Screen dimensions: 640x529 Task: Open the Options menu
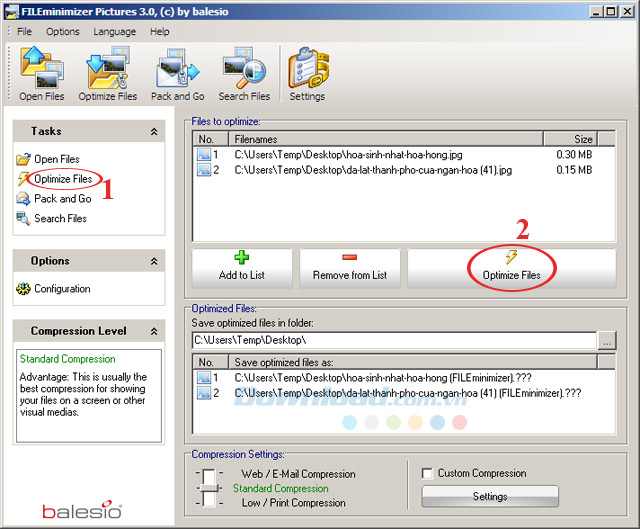(62, 31)
